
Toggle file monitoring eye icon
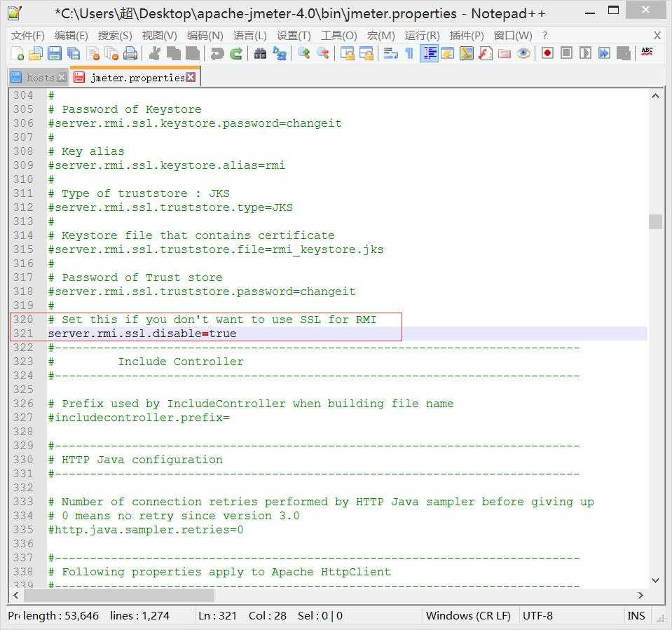coord(523,53)
